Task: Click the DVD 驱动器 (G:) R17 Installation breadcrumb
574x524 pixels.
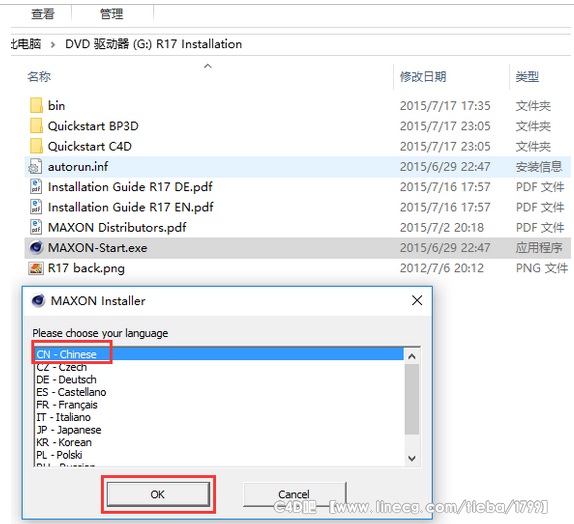Action: pyautogui.click(x=153, y=44)
